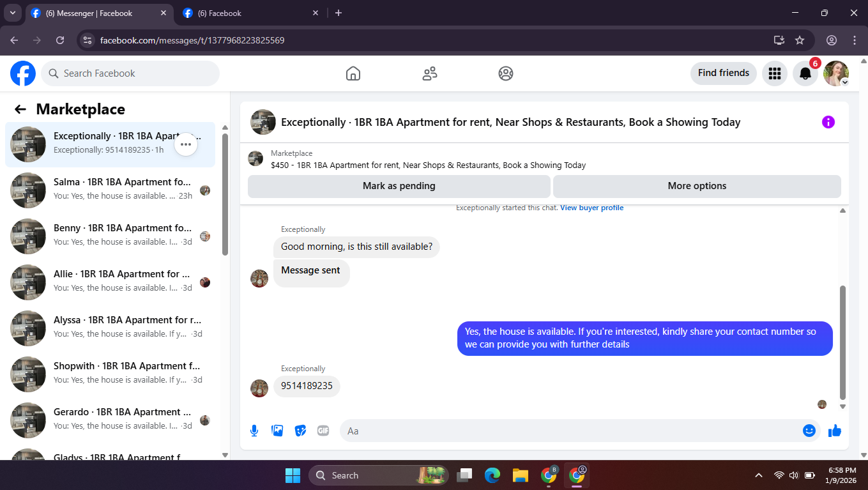The image size is (868, 490).
Task: Click the $450 listing title in Marketplace banner
Action: tap(428, 165)
